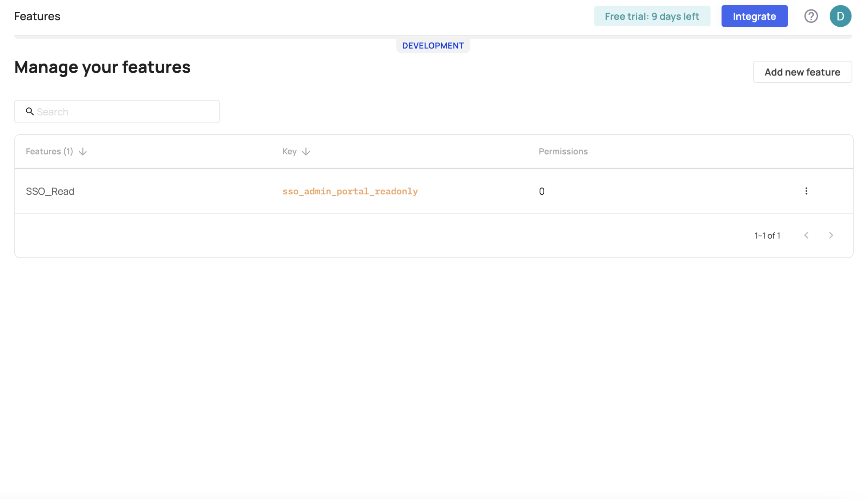Click the Free trial: 9 days left badge
The image size is (868, 499).
(652, 16)
